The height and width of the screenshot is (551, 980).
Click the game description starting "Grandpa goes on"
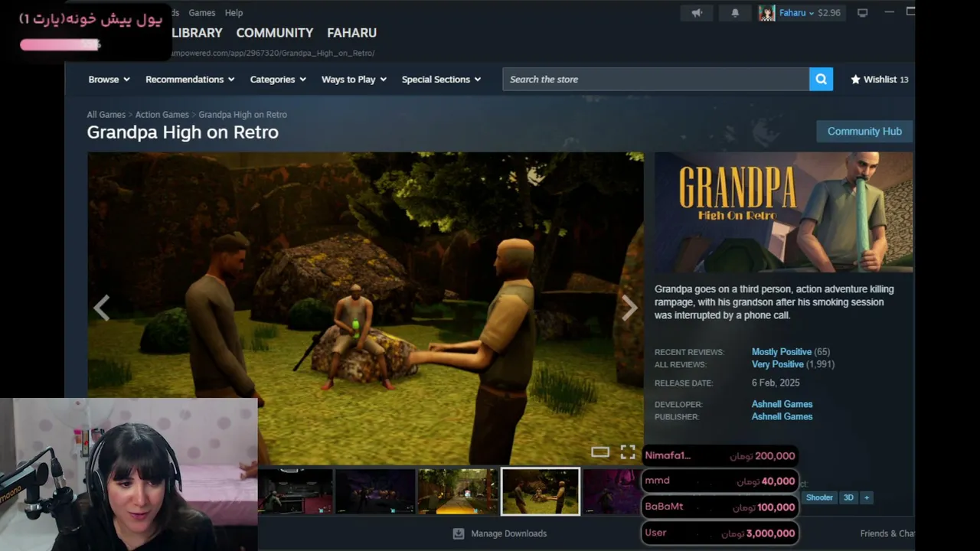(x=774, y=302)
